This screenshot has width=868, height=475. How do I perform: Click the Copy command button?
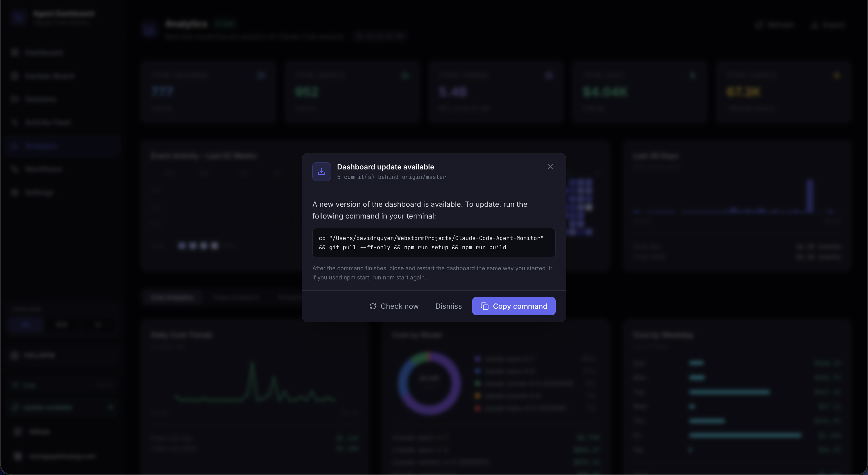coord(514,306)
